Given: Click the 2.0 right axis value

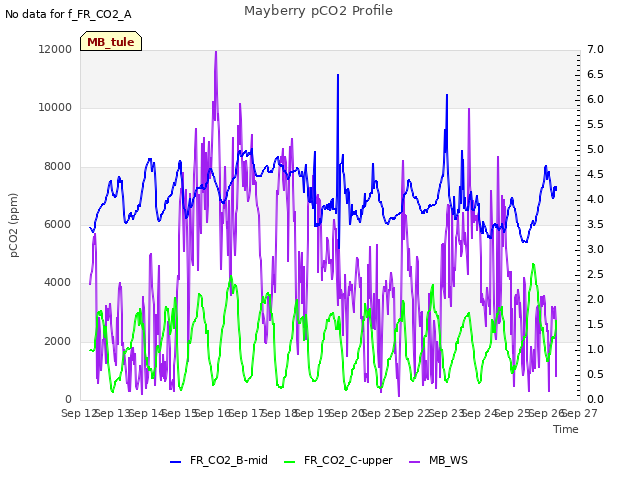Looking at the screenshot, I should click(x=595, y=299).
